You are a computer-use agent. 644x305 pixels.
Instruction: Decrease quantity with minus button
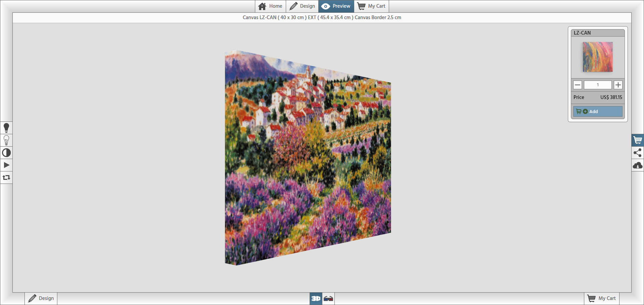pyautogui.click(x=577, y=85)
